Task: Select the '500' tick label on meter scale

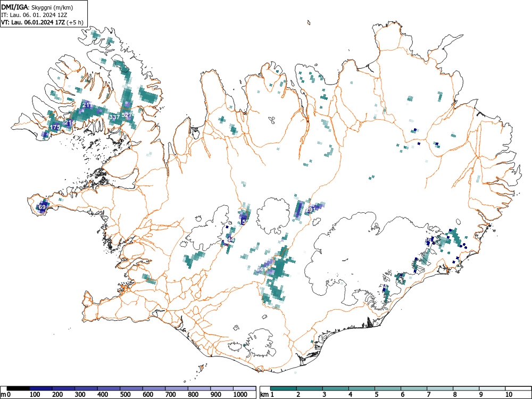Action: (125, 395)
